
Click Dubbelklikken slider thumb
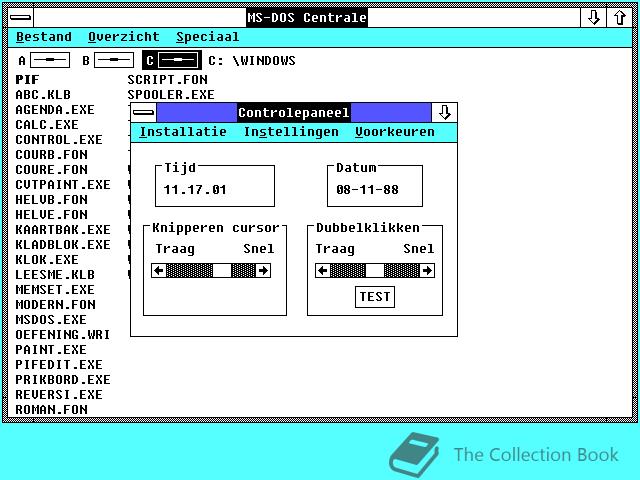pyautogui.click(x=375, y=270)
